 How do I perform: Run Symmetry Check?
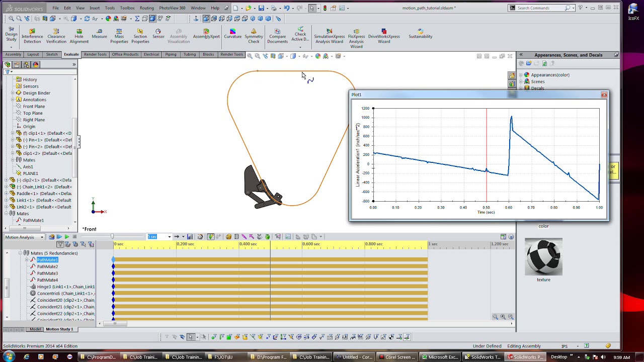pyautogui.click(x=254, y=36)
